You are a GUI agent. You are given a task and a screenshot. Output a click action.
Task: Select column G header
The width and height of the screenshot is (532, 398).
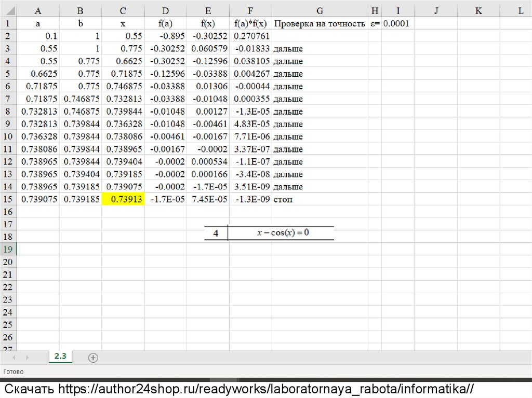(x=320, y=10)
